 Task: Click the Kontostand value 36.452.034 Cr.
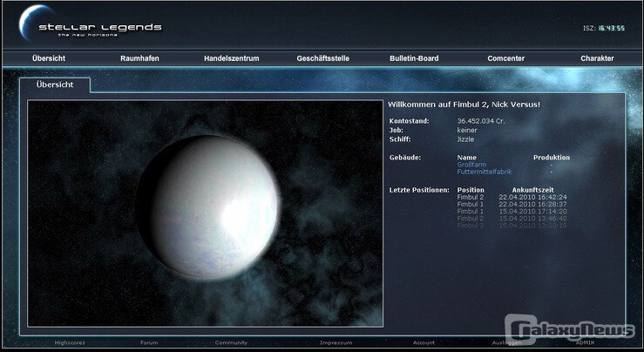pyautogui.click(x=481, y=121)
